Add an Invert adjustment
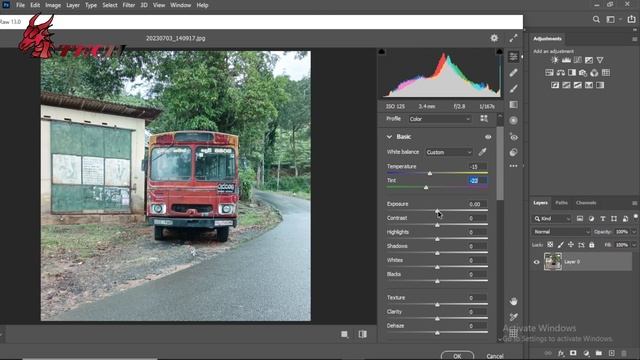Screen dimensions: 640x360 point(555,85)
